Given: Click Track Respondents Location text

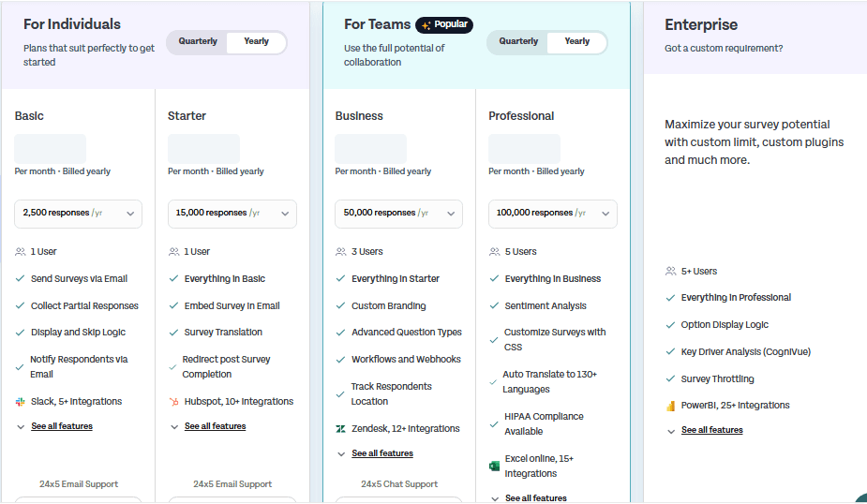Looking at the screenshot, I should pos(392,394).
